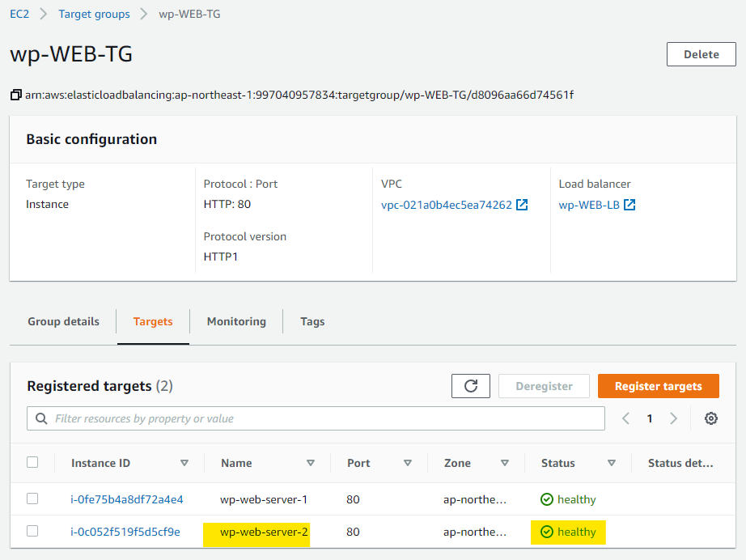Sort by Status column arrow
This screenshot has width=746, height=560.
tap(612, 463)
